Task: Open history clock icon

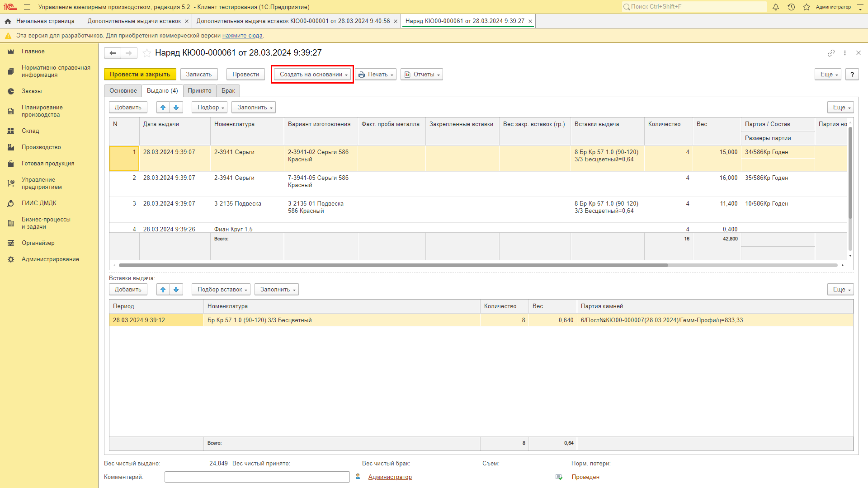Action: pos(791,7)
